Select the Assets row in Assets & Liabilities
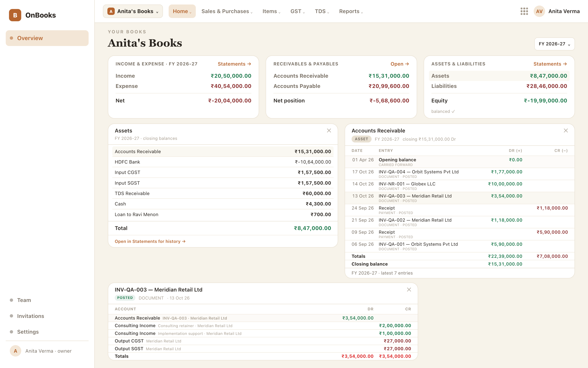This screenshot has width=588, height=368. tap(499, 76)
